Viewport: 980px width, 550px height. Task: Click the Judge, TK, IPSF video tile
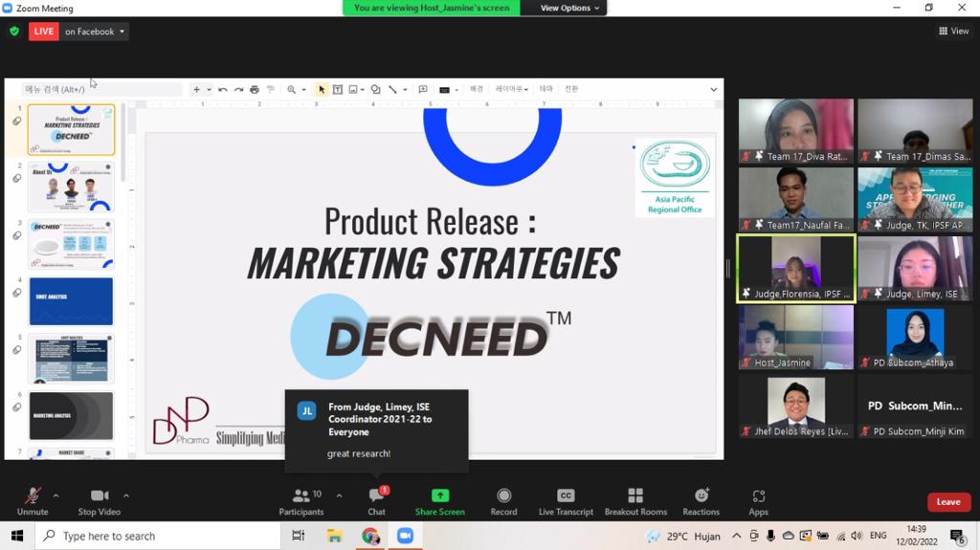915,200
